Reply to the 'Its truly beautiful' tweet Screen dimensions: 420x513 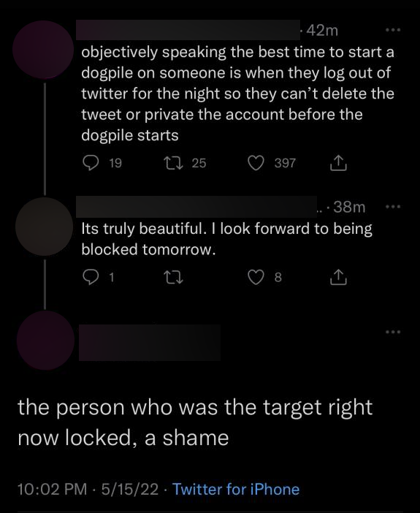point(89,278)
